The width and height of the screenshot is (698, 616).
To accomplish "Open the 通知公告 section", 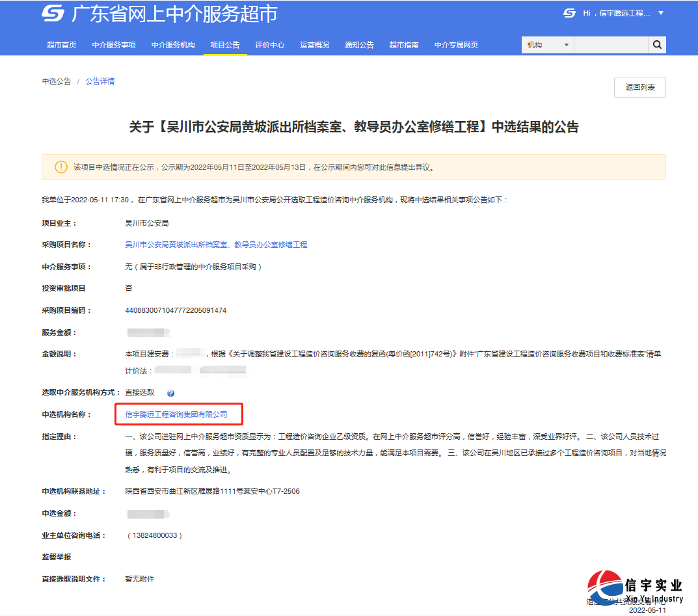I will [x=359, y=45].
